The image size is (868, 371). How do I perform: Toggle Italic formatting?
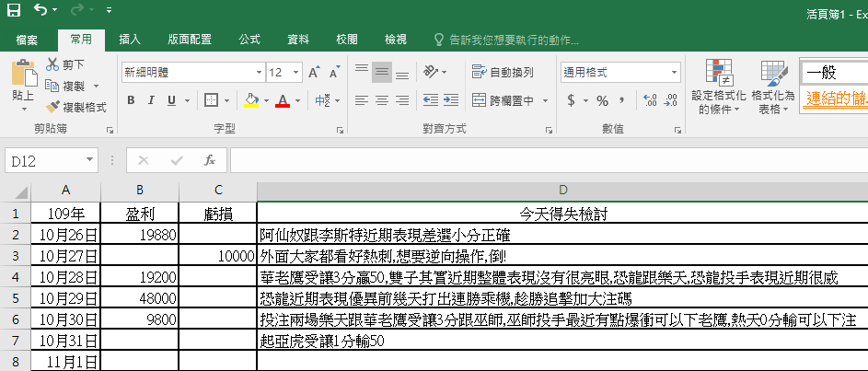[151, 100]
